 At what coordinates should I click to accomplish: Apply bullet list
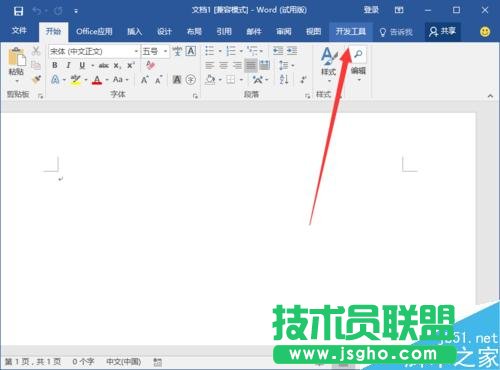(210, 51)
